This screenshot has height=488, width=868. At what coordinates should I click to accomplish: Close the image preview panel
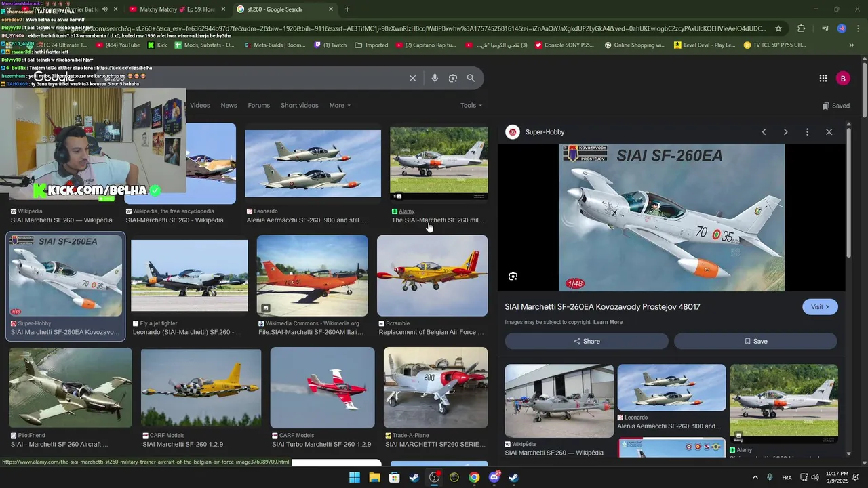click(x=829, y=132)
